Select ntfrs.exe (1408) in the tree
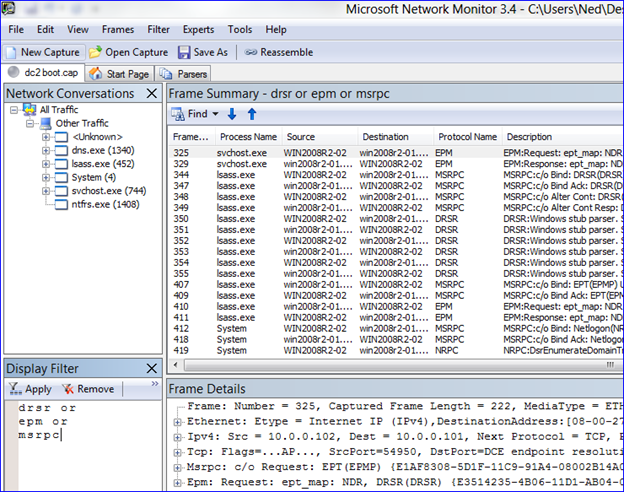 105,204
